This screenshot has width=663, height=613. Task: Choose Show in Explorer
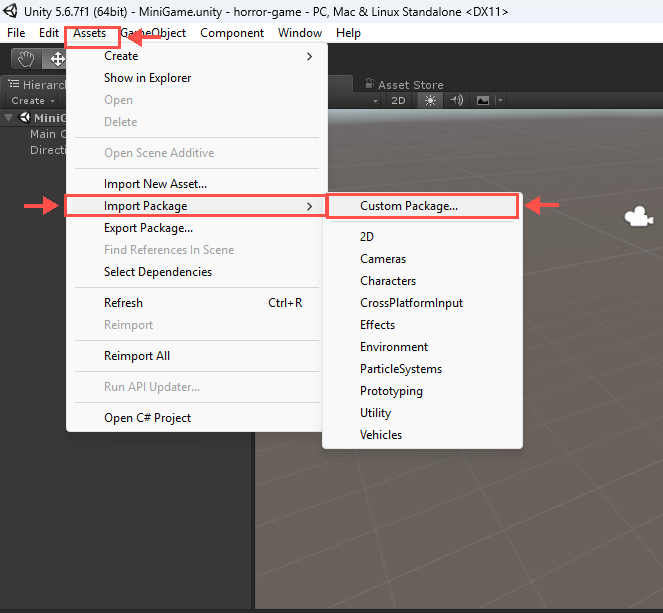(x=197, y=78)
